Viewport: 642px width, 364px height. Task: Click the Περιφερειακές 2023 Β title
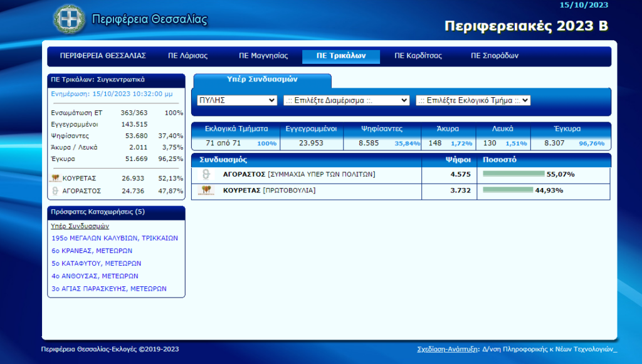click(526, 26)
